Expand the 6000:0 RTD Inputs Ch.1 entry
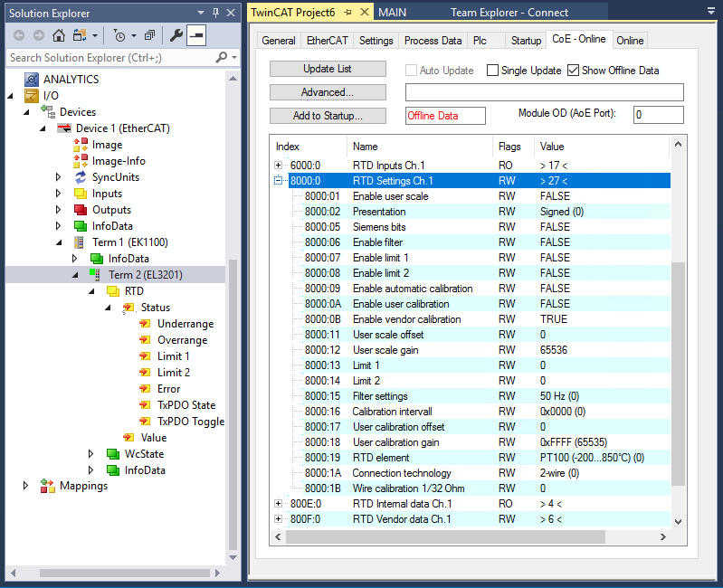 click(278, 165)
